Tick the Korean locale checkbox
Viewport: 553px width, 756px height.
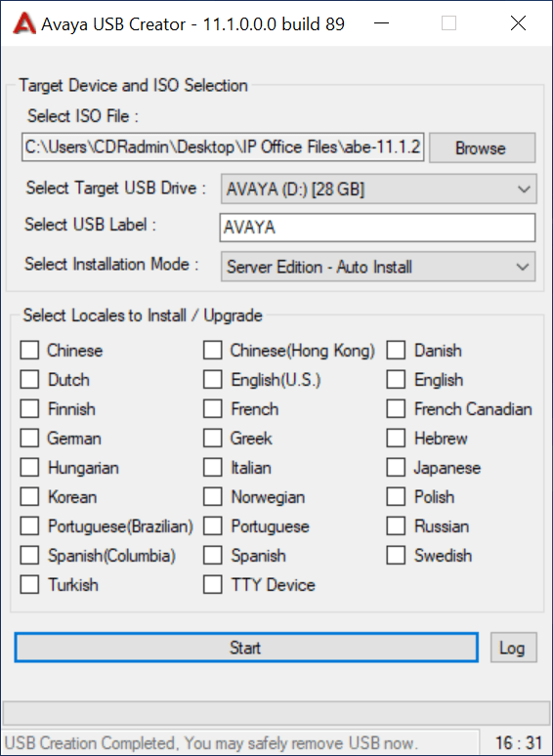tap(29, 497)
